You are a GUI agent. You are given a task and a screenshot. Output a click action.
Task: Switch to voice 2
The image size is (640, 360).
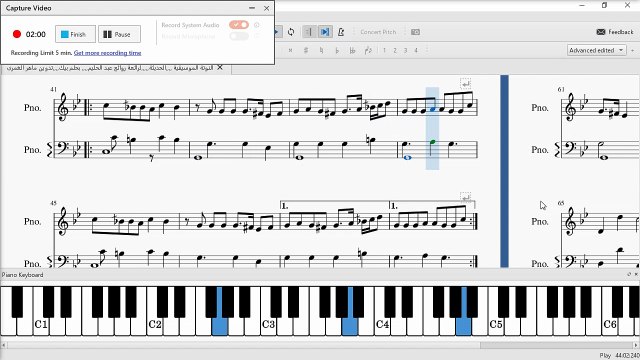[x=395, y=50]
